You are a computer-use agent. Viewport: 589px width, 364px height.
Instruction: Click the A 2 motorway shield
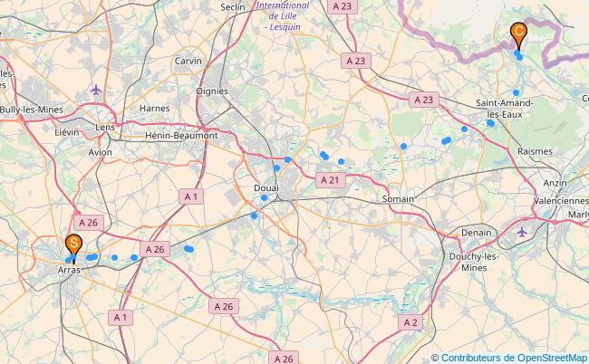point(410,322)
